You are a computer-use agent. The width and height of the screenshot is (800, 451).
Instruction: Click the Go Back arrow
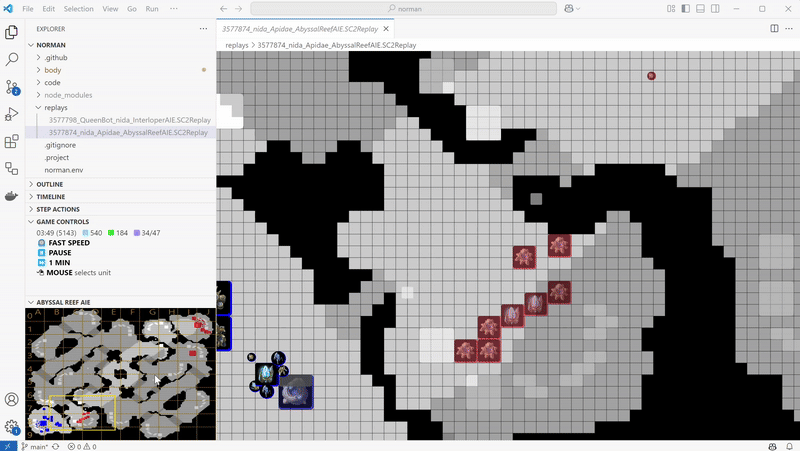(x=223, y=9)
